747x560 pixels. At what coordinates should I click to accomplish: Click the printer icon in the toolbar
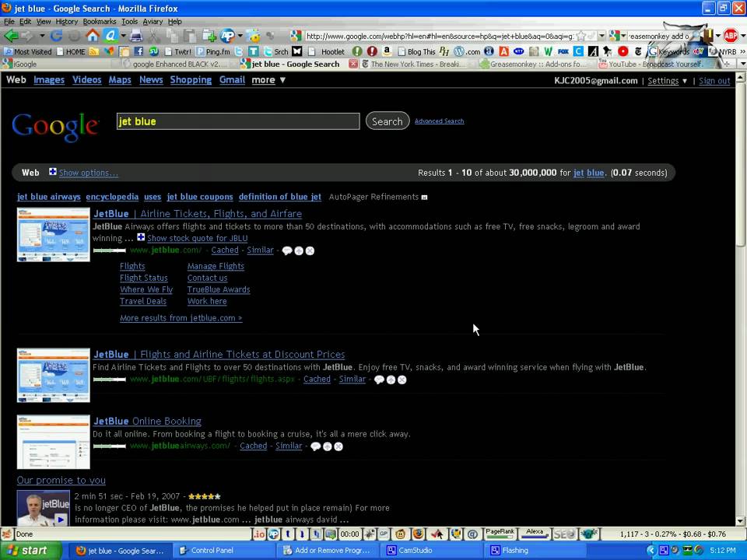tap(135, 36)
